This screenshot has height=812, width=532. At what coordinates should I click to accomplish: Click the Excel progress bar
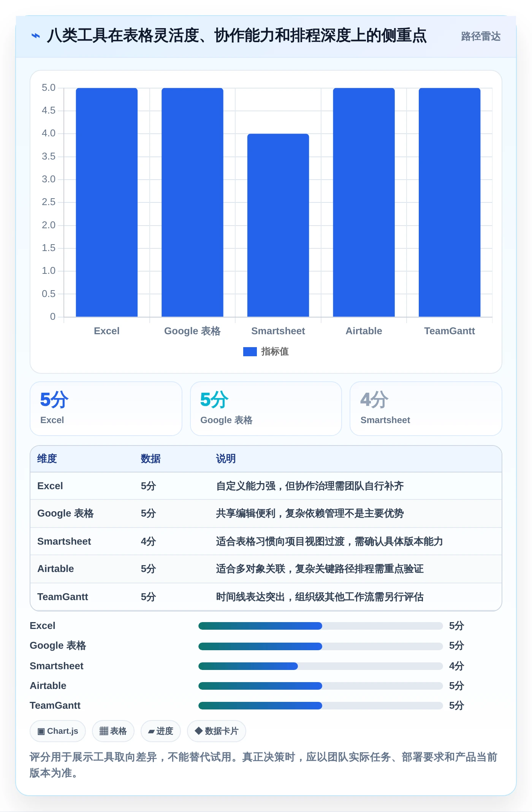320,626
